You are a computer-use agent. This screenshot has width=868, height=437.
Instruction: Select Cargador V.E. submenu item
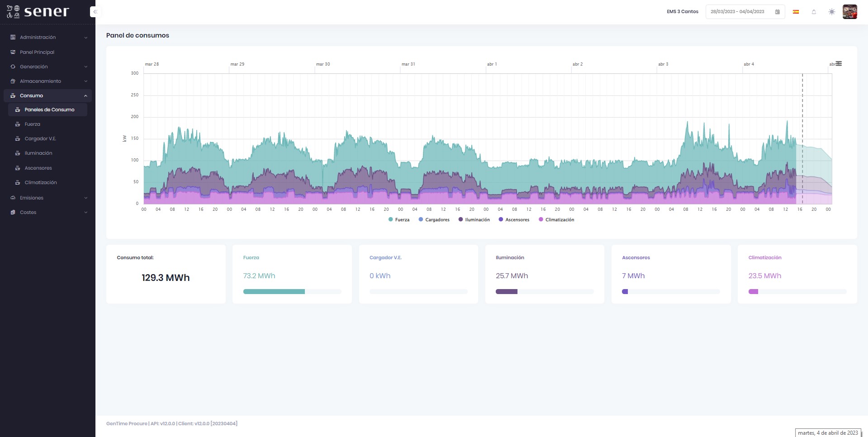[x=40, y=139]
